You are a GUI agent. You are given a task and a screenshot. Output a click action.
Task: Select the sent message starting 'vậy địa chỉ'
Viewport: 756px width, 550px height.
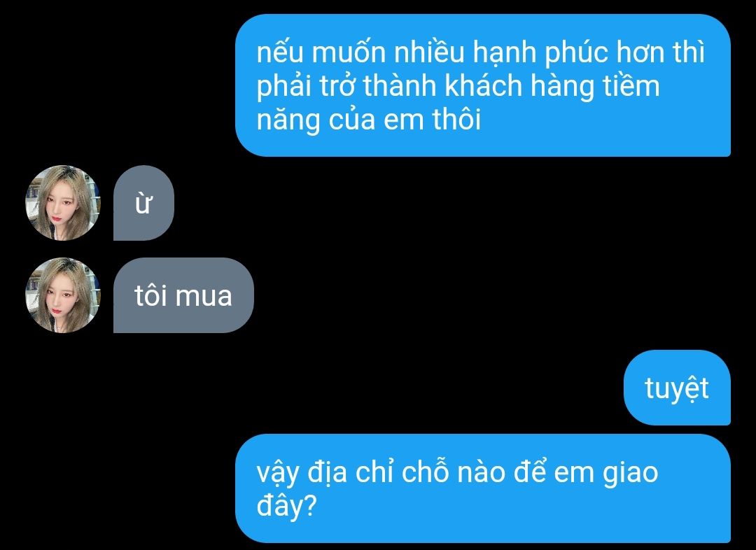pyautogui.click(x=483, y=488)
